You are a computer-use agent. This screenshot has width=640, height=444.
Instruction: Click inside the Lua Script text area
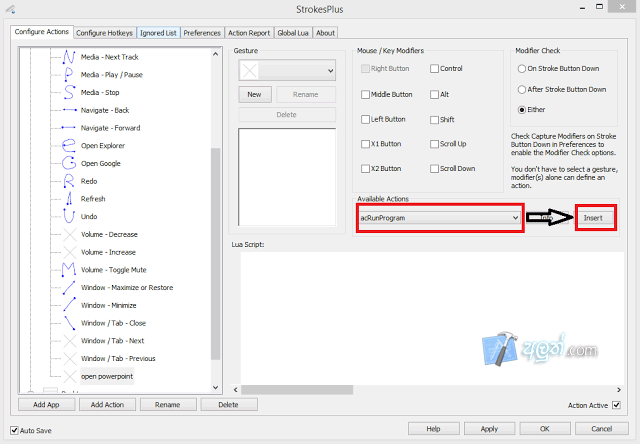[432, 317]
